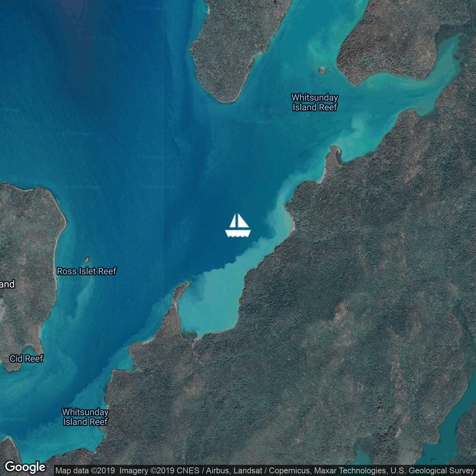Click the Google logo in the corner
Screen dimensions: 476x476
click(25, 467)
